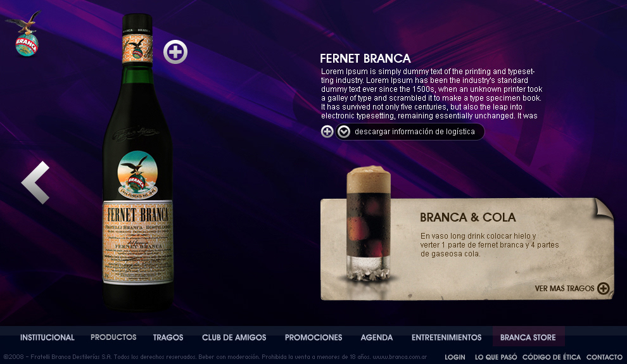The height and width of the screenshot is (364, 627).
Task: Zoom the bottle with the plus icon
Action: 175,52
